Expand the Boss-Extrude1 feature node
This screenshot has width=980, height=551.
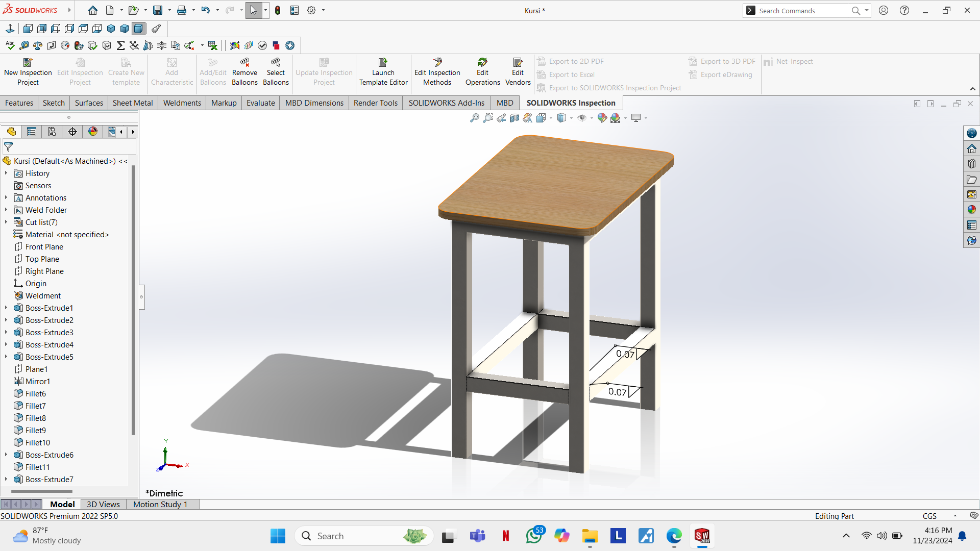point(6,308)
